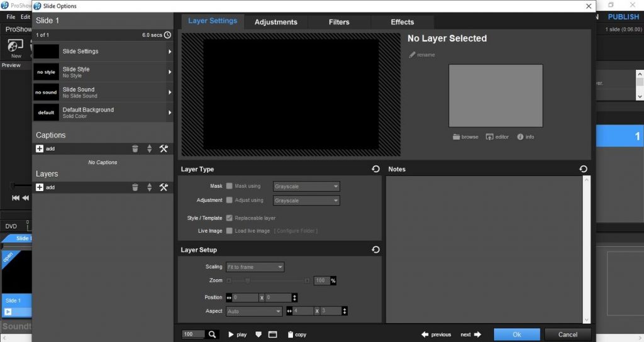
Task: Close the Slide Options dialog
Action: coord(589,6)
